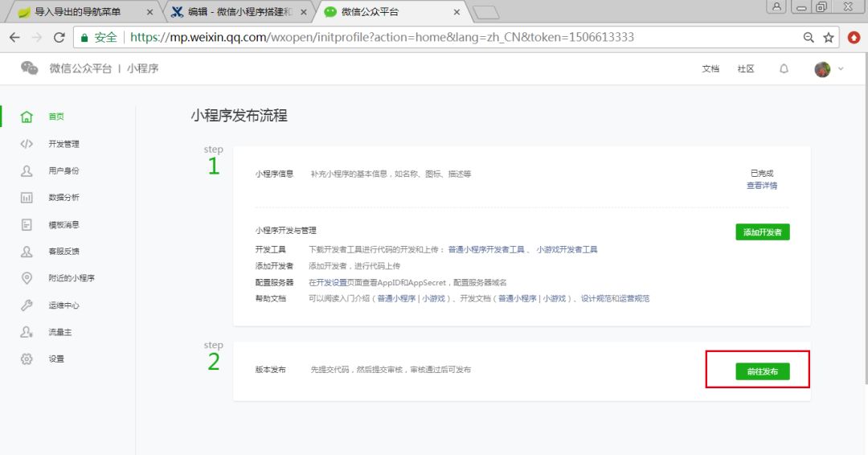Close the 编辑 - 微信小程序搭建 tab
The height and width of the screenshot is (455, 868).
click(303, 11)
